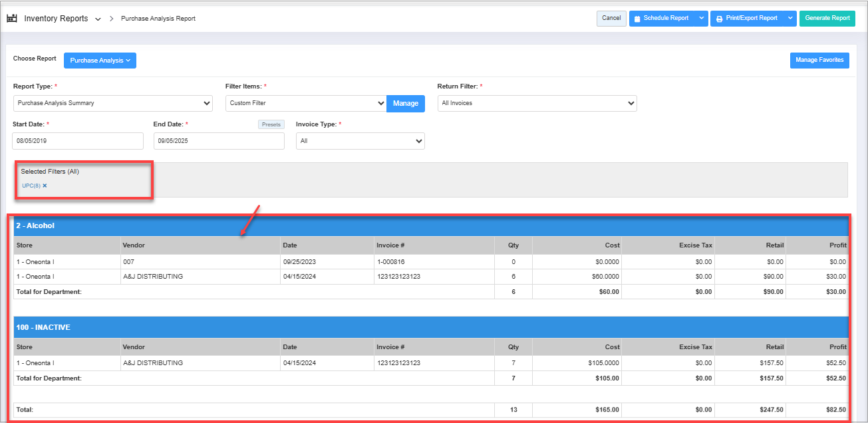The width and height of the screenshot is (868, 423).
Task: Click the printer icon on Print/Export Report
Action: pyautogui.click(x=719, y=19)
